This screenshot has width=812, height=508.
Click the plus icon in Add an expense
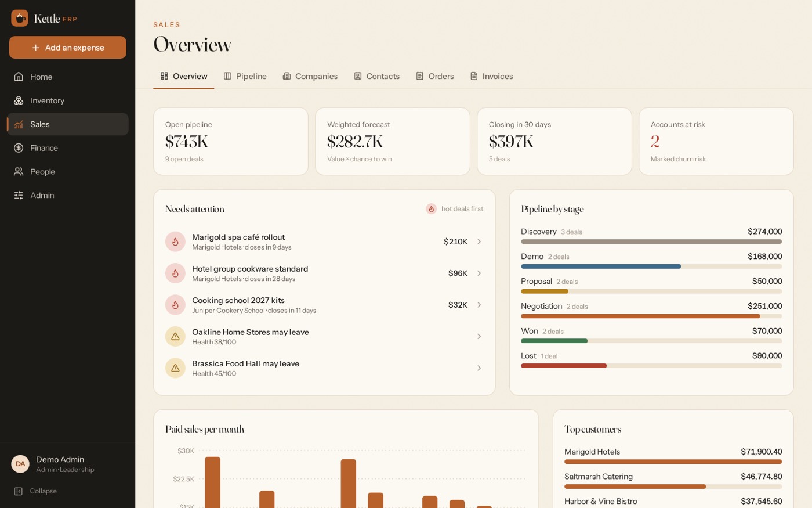pos(36,48)
